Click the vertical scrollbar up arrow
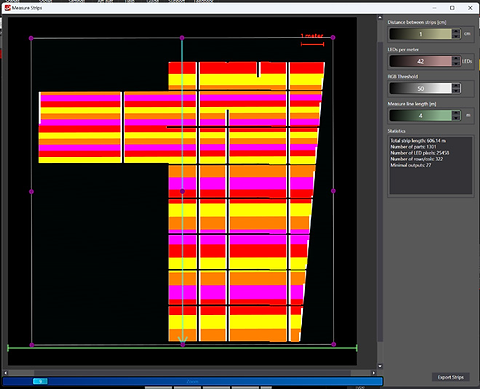This screenshot has width=480, height=389. click(x=380, y=17)
